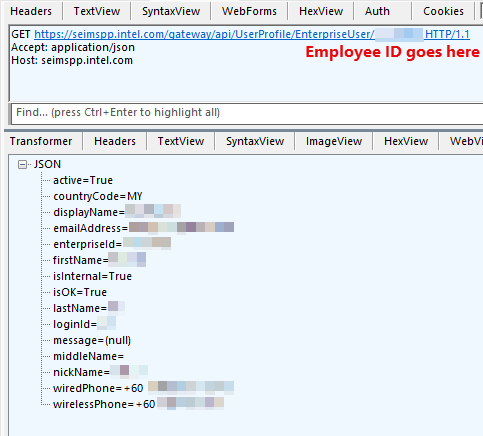
Task: Click the GET method text
Action: 21,34
